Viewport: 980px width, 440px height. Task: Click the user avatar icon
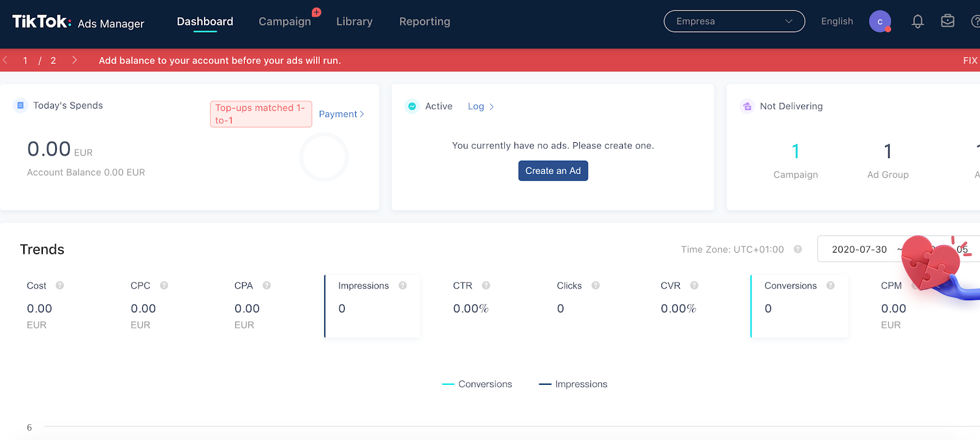880,21
